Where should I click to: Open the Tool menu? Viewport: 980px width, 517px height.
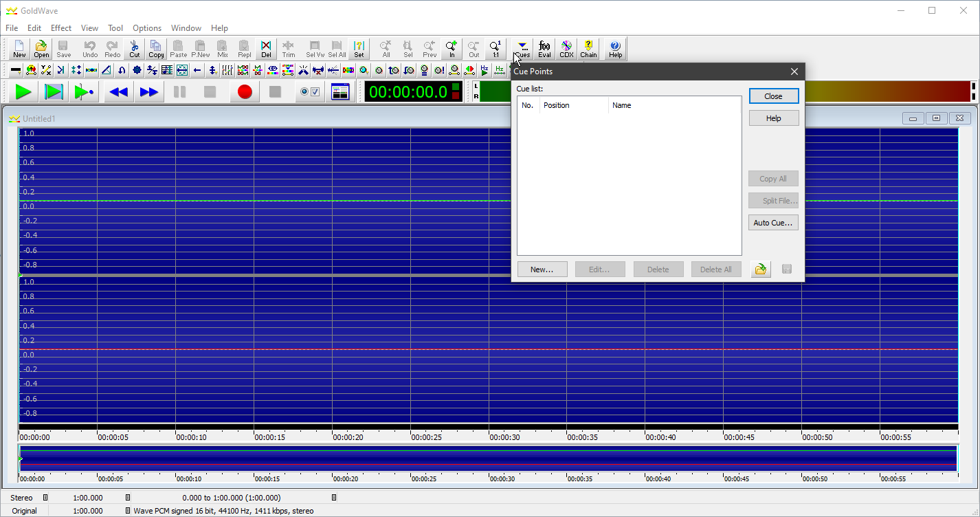point(115,28)
